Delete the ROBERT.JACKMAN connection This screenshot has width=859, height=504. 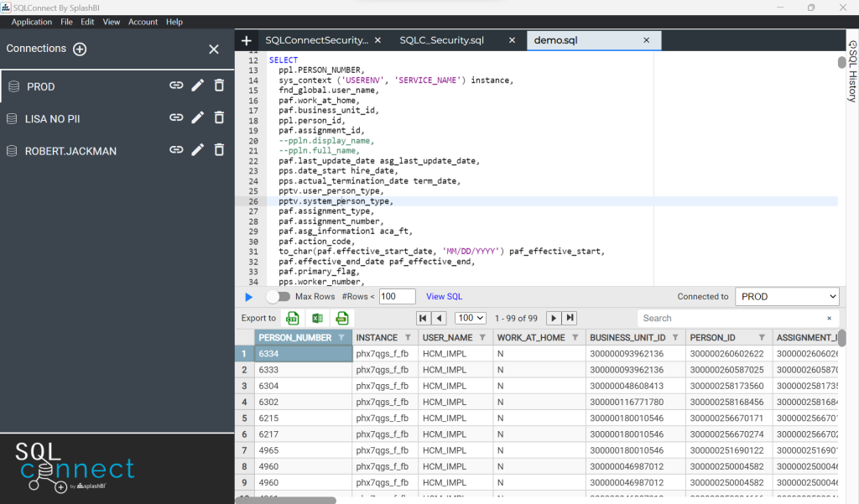(x=219, y=151)
